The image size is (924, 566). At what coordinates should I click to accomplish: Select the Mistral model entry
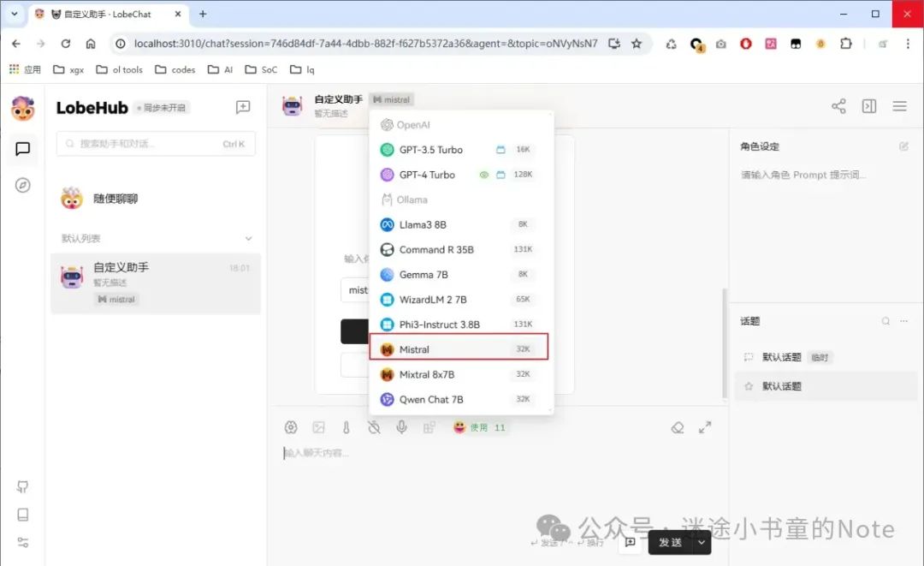coord(459,349)
